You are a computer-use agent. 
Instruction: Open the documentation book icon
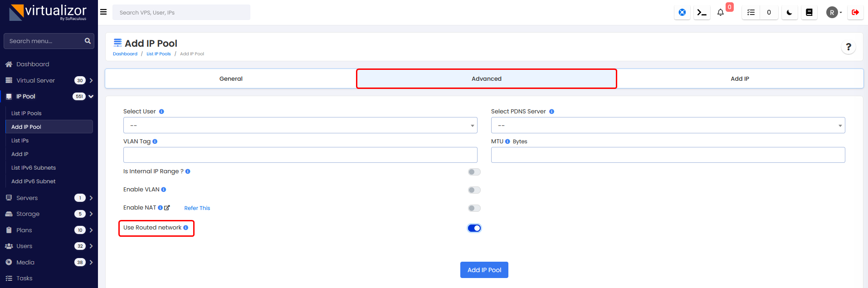point(809,13)
